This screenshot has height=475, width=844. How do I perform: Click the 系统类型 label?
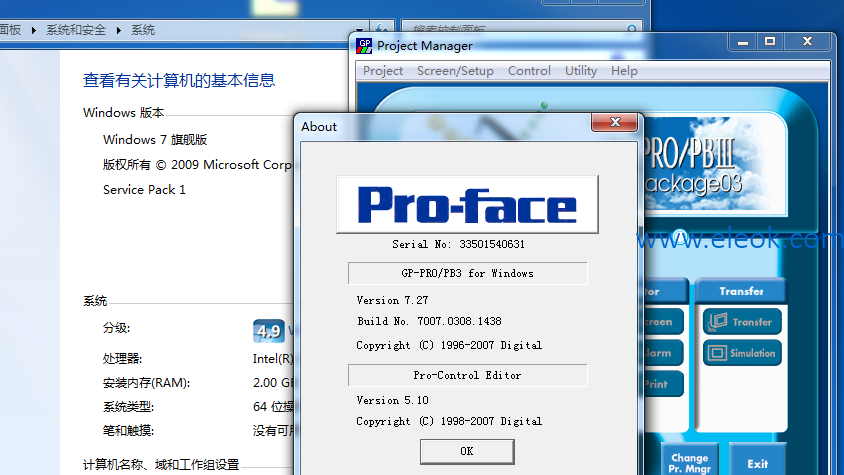click(128, 407)
